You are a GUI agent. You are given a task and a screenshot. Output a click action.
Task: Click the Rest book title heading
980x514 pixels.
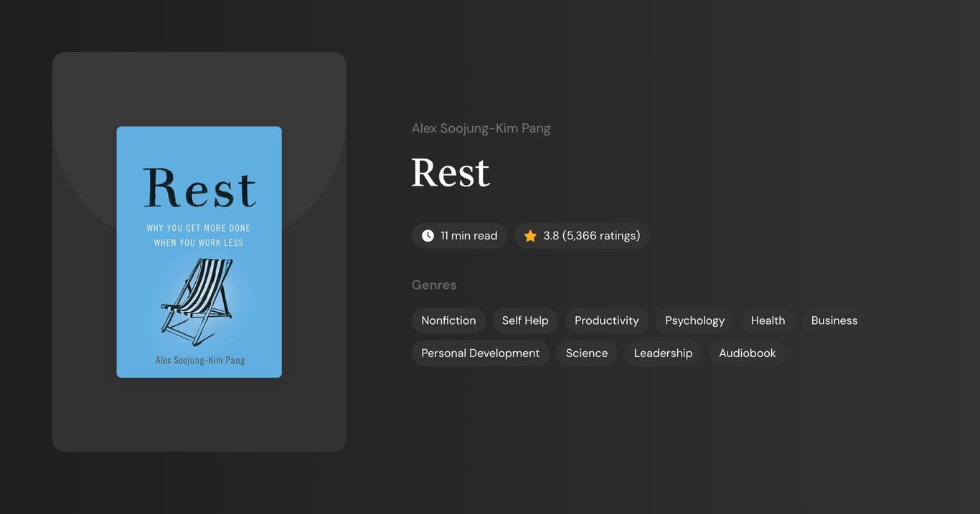[451, 172]
